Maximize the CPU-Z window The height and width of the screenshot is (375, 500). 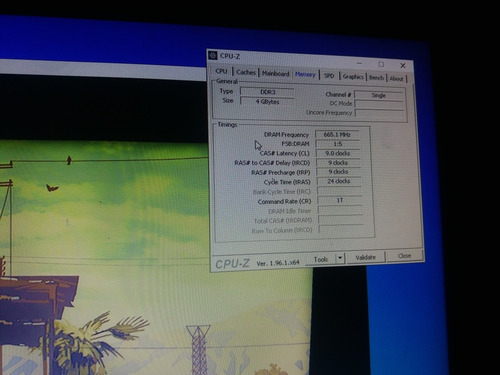click(x=381, y=64)
